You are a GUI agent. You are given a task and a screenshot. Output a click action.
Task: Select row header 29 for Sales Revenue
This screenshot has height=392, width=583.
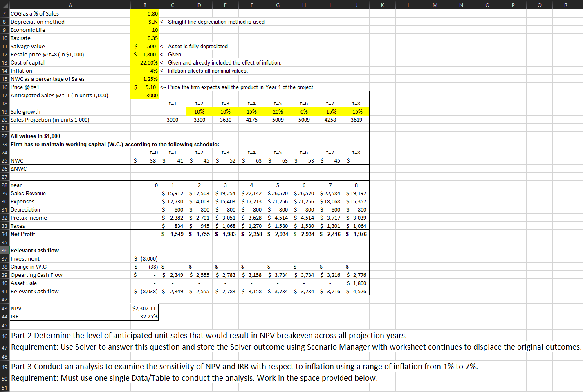tap(4, 193)
